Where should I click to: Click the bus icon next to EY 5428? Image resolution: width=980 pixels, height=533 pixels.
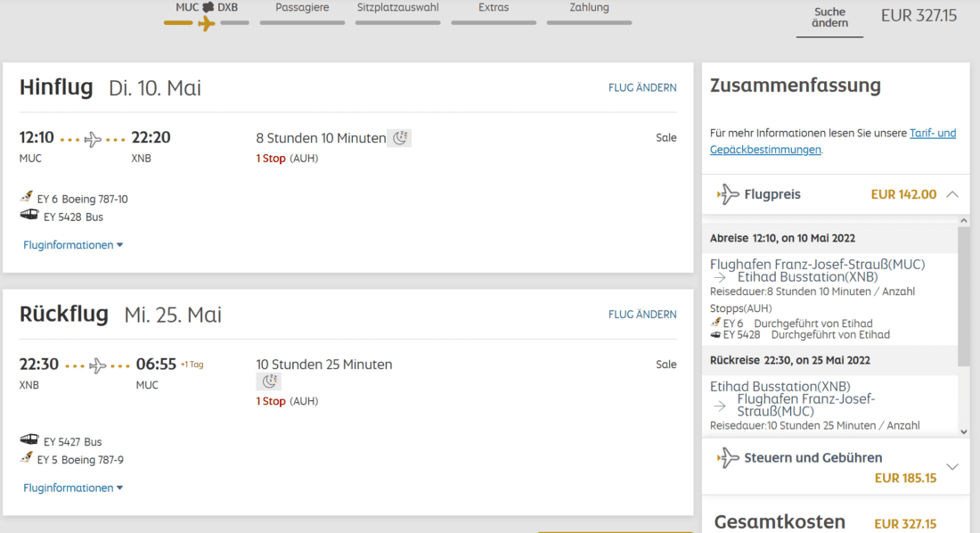coord(29,216)
